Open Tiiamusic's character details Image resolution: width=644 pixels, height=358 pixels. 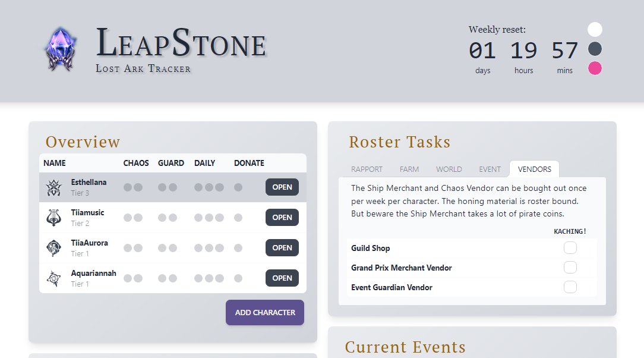[x=282, y=218]
